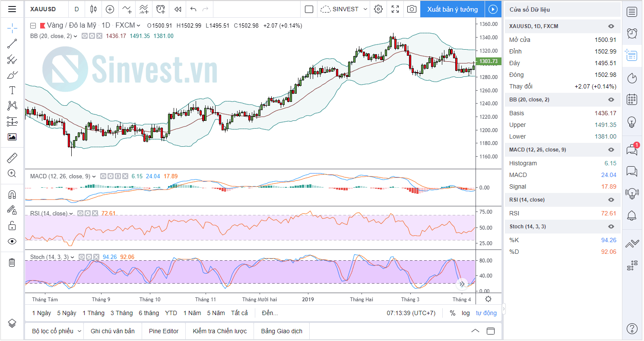The height and width of the screenshot is (341, 644).
Task: Expand Stoch indicator options arrow
Action: tap(72, 257)
